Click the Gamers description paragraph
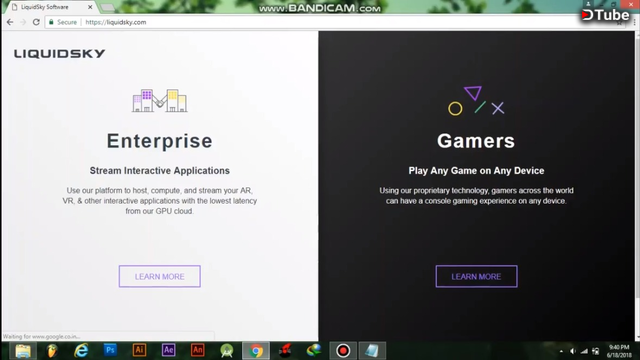 point(476,196)
